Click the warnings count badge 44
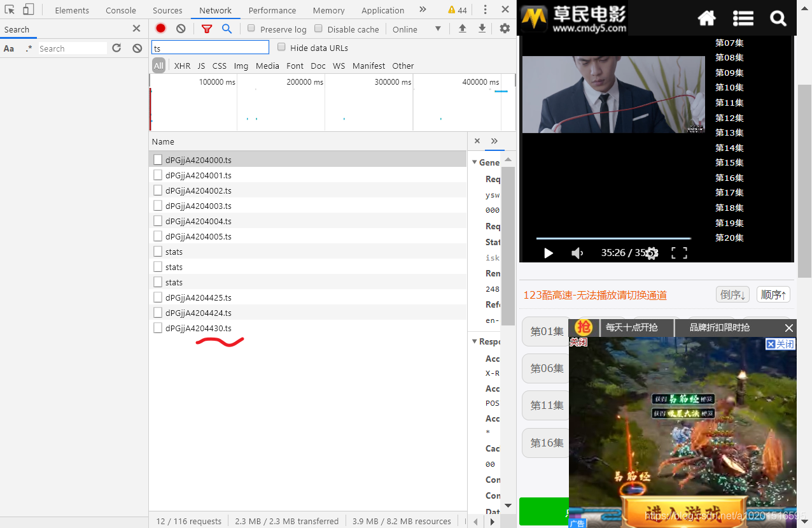Screen dimensions: 812x528 (x=458, y=10)
